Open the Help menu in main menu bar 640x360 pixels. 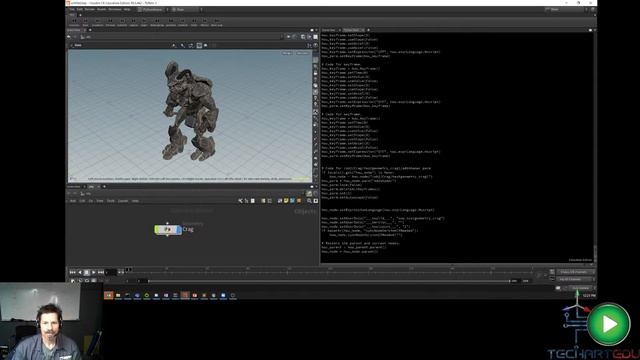(x=127, y=9)
